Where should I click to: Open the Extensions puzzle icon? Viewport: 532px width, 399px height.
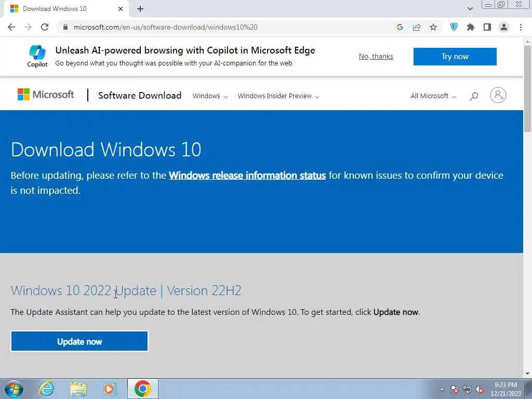pyautogui.click(x=471, y=27)
